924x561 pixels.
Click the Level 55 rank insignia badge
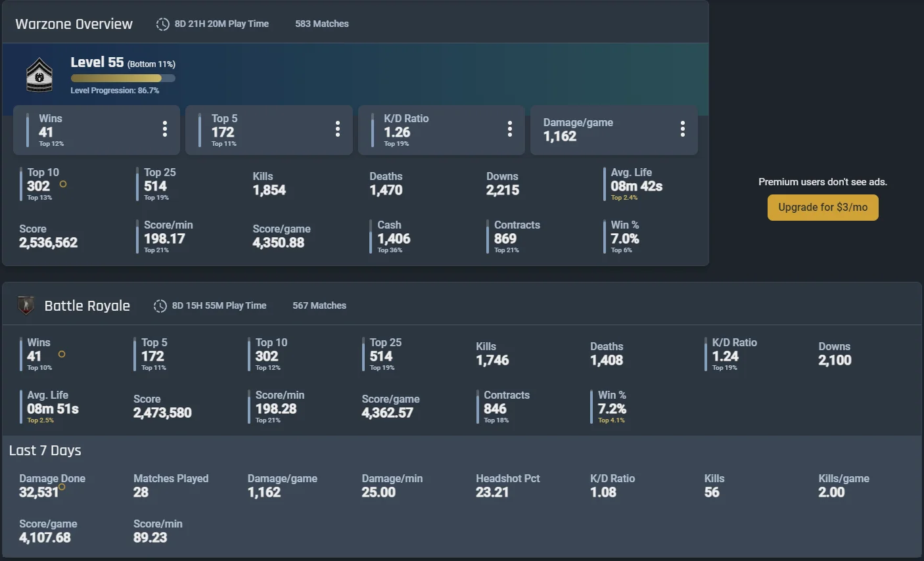pos(39,76)
